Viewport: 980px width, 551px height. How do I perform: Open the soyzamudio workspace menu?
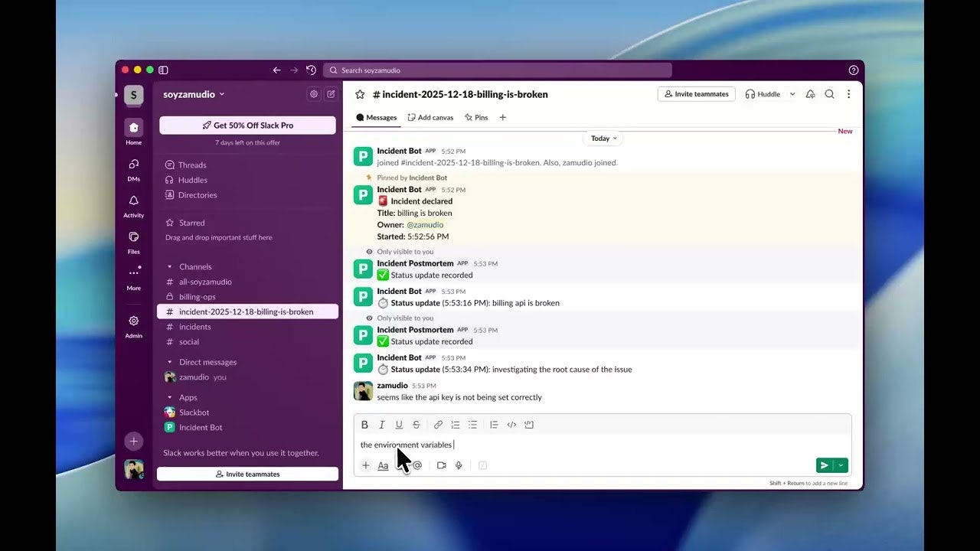[x=194, y=94]
